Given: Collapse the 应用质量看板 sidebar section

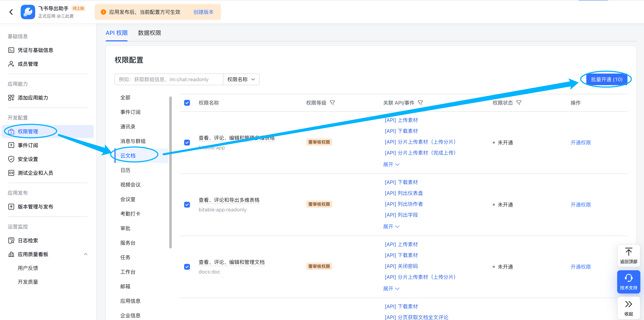Looking at the screenshot, I should pyautogui.click(x=85, y=254).
